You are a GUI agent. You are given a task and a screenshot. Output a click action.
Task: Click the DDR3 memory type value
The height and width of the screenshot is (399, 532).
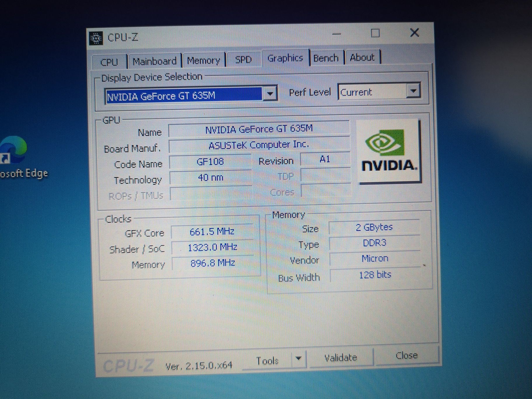click(x=375, y=243)
